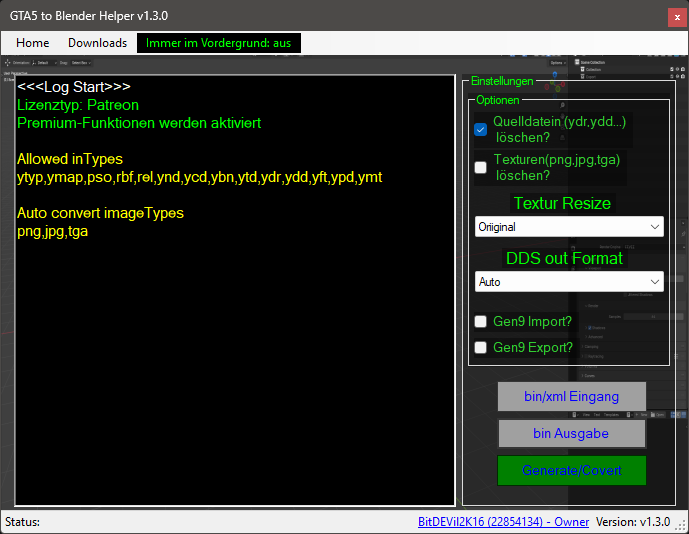Open the Downloads menu

coord(97,43)
